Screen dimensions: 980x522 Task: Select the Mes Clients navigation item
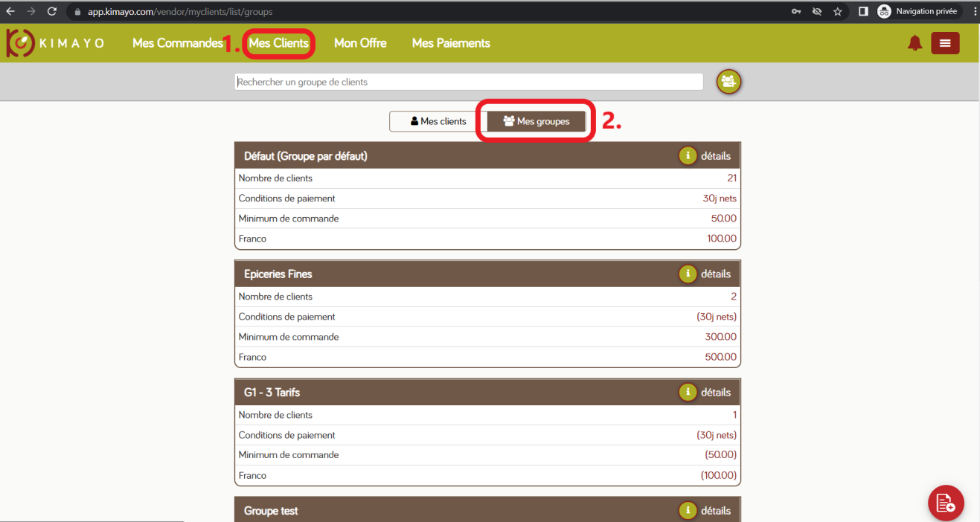(279, 43)
